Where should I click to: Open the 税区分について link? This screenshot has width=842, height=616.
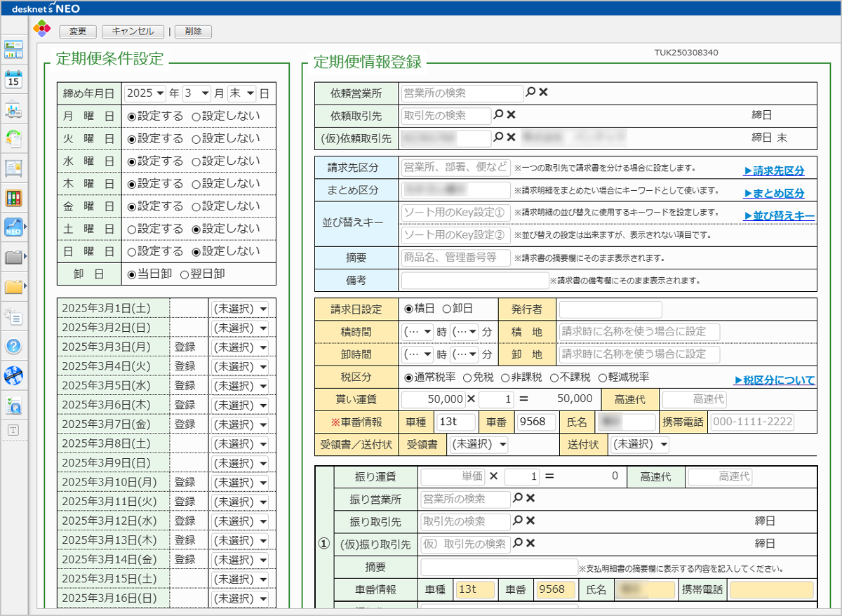click(774, 380)
